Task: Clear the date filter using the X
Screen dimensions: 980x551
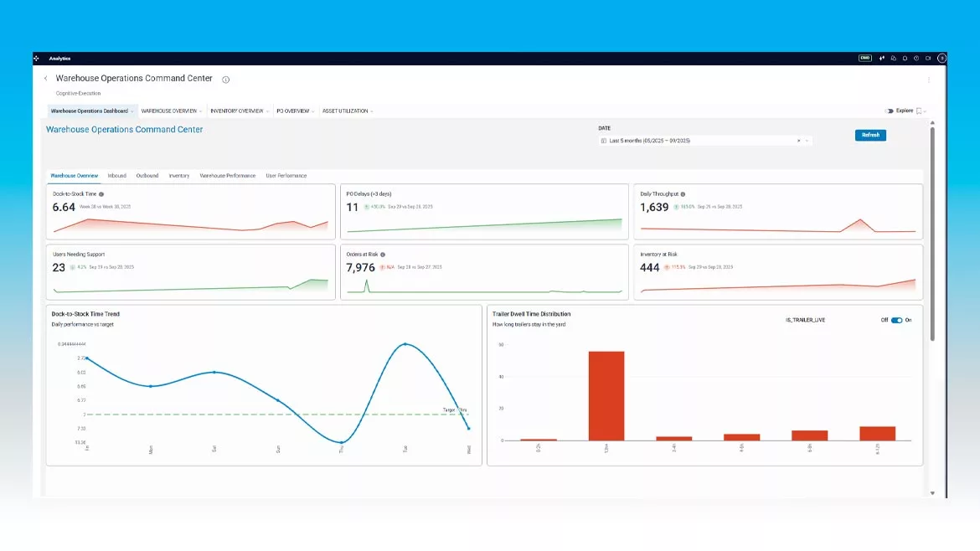Action: click(798, 140)
